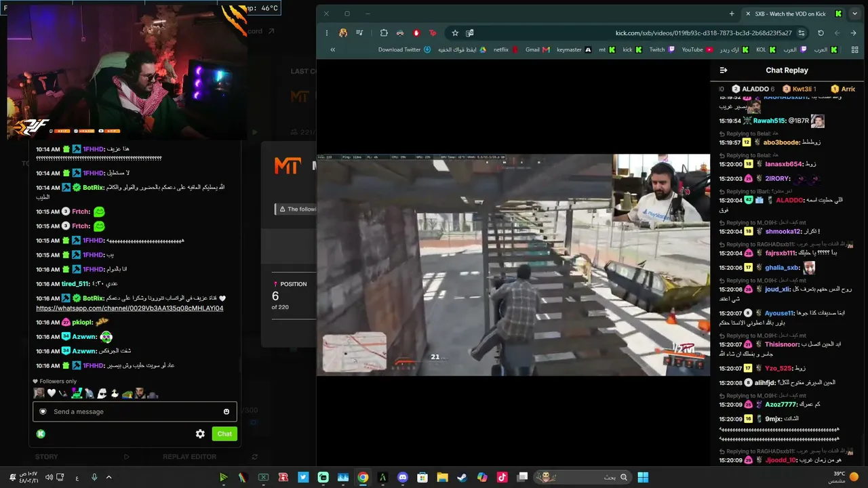Close the SXB Kick VOD tab
Image resolution: width=868 pixels, height=488 pixels.
(x=748, y=14)
